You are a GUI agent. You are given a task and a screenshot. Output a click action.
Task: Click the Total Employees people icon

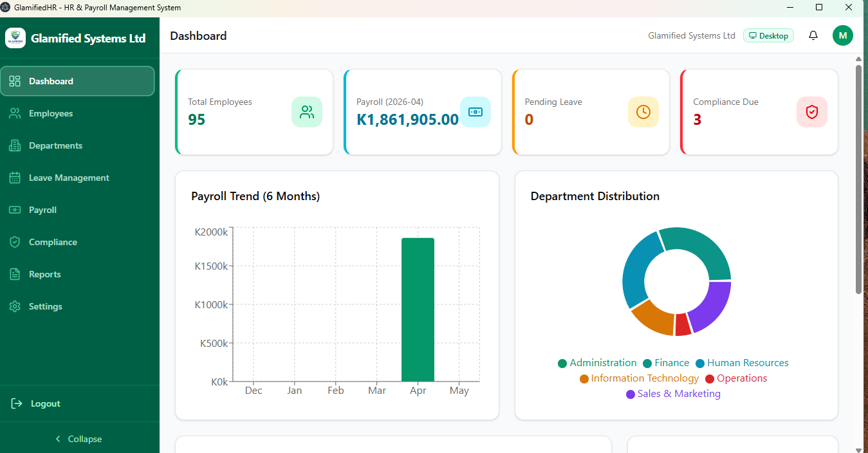point(307,112)
